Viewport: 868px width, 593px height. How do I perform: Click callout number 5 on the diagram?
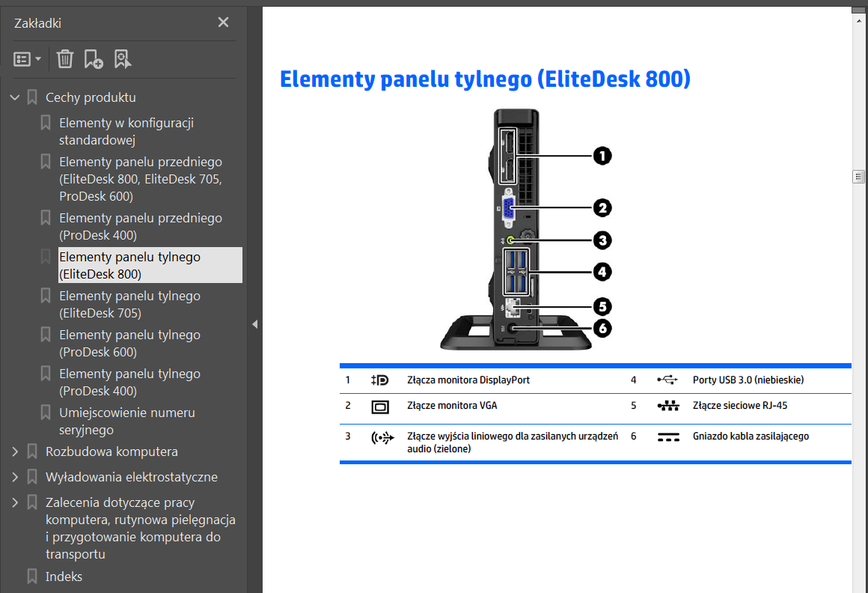tap(602, 307)
